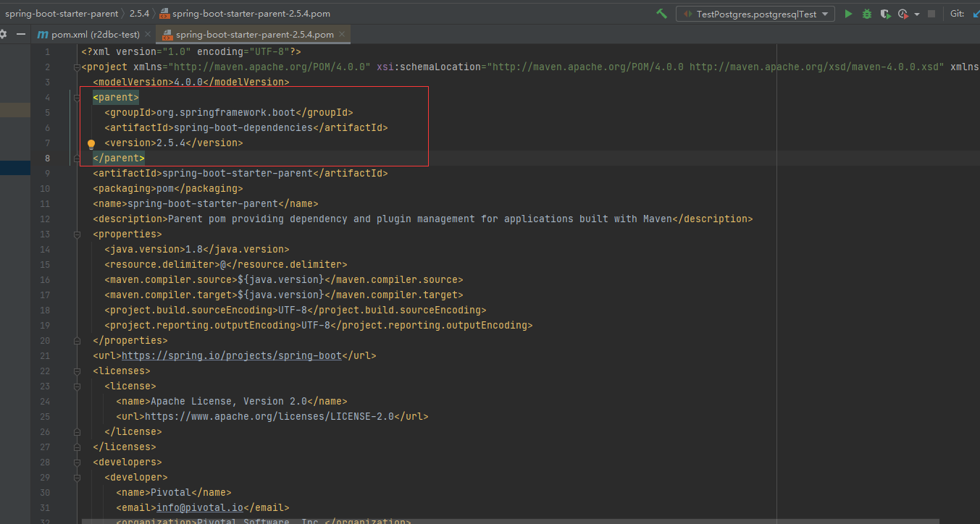The height and width of the screenshot is (524, 980).
Task: Switch to the pom.xml (r2dbc-test) tab
Action: (95, 34)
